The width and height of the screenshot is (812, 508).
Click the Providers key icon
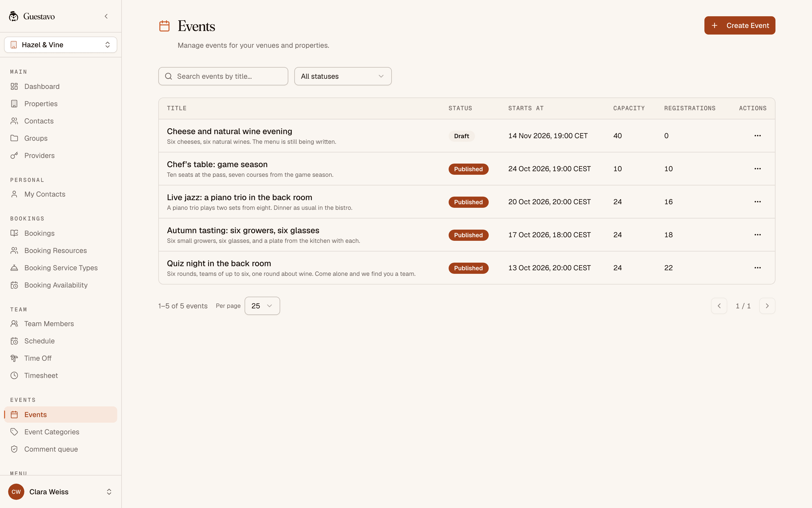point(14,155)
